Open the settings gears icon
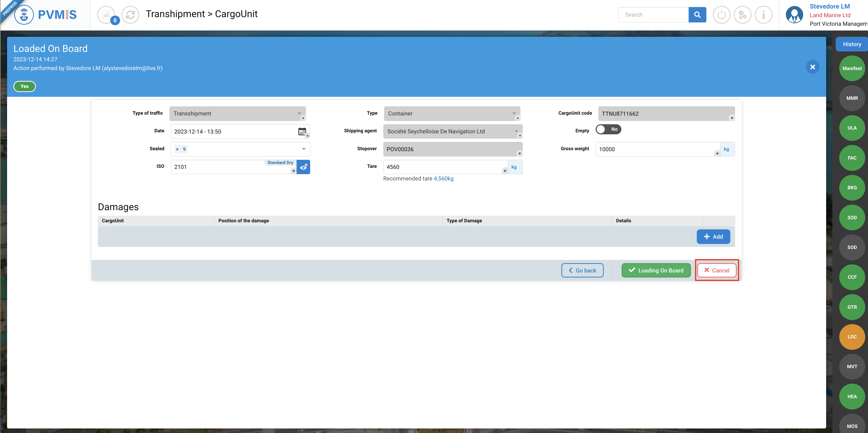This screenshot has width=868, height=433. coord(742,15)
